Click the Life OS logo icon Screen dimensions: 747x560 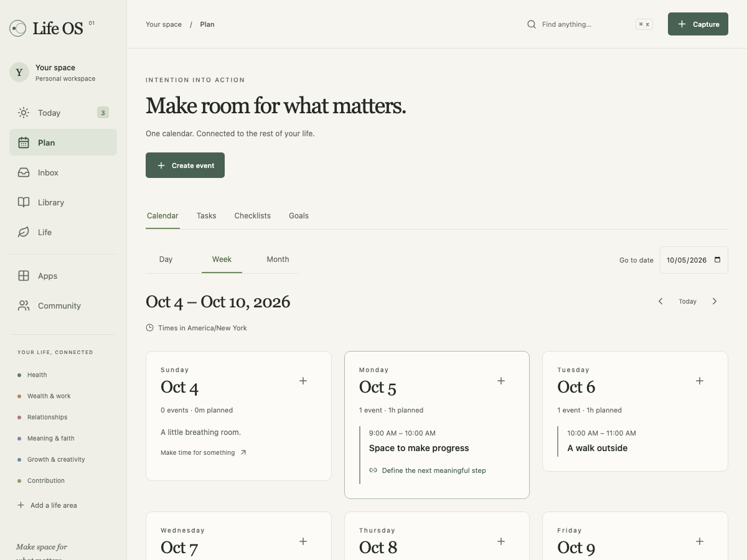coord(18,28)
